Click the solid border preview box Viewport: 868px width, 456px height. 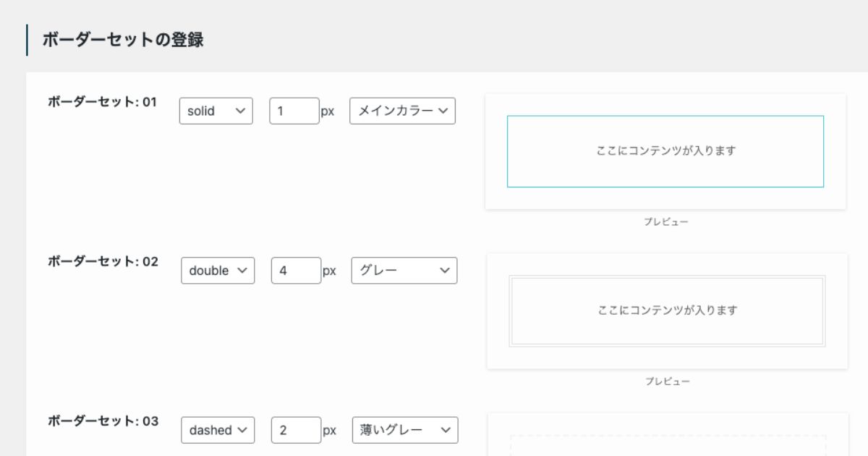[665, 151]
